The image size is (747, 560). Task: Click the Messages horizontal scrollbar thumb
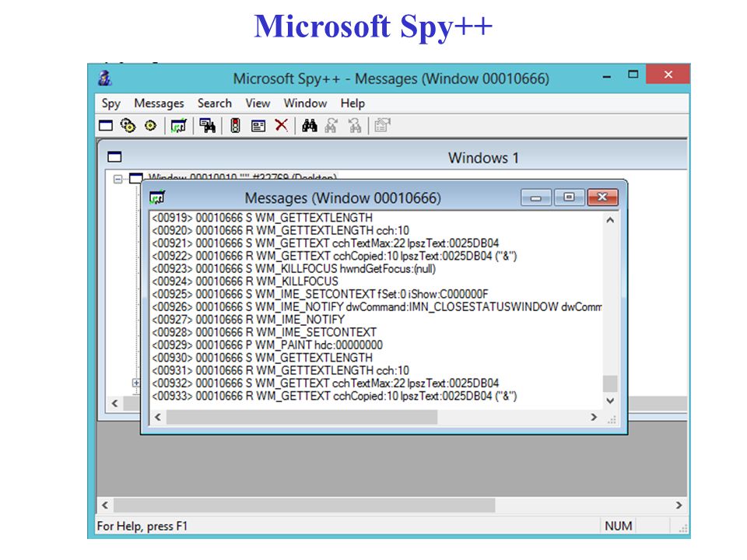[302, 418]
